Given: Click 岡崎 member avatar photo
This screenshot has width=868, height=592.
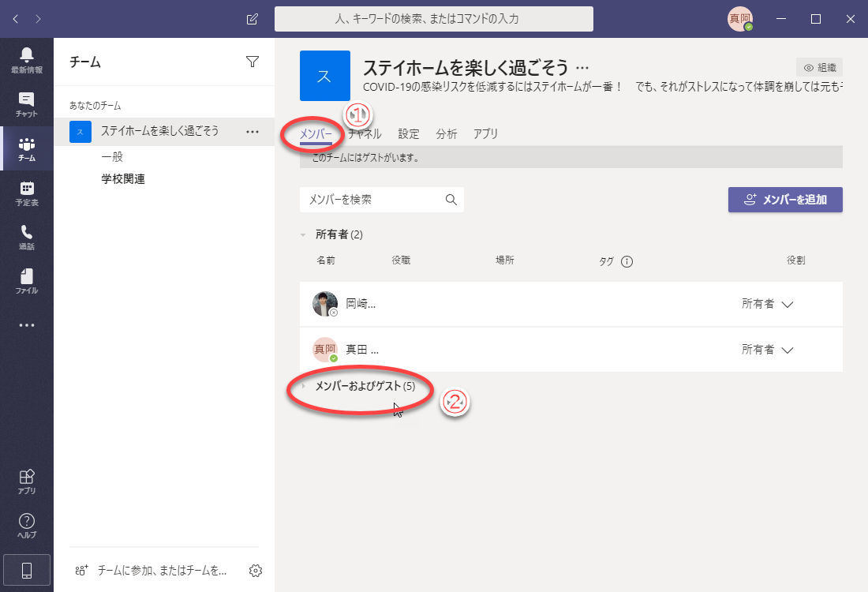Looking at the screenshot, I should pyautogui.click(x=325, y=303).
